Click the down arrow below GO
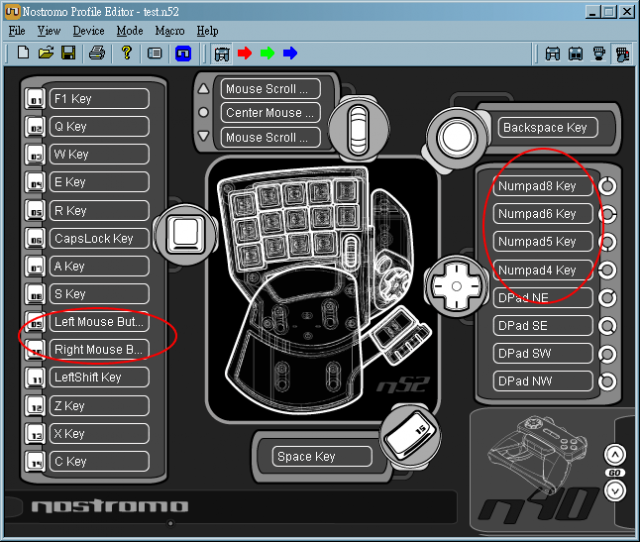640x542 pixels. pyautogui.click(x=615, y=491)
